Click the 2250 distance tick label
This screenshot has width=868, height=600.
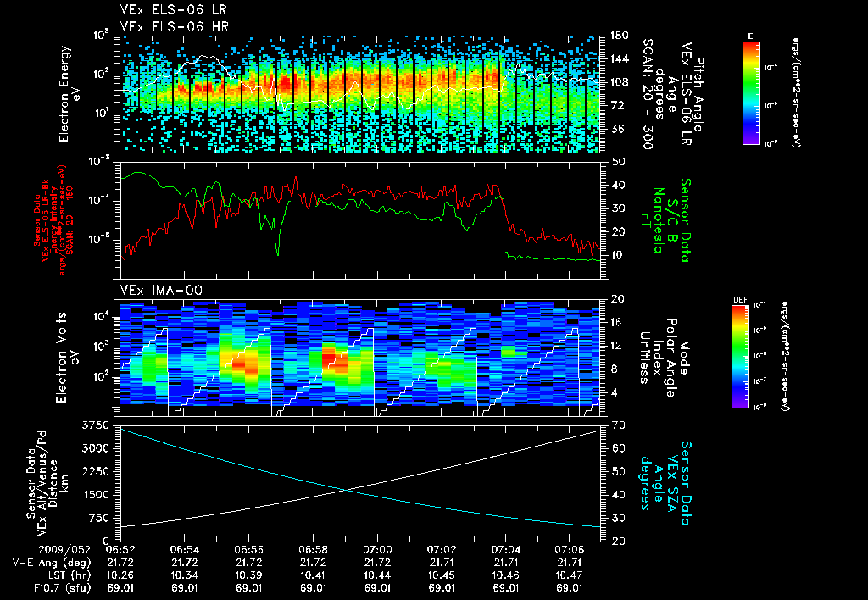[x=95, y=471]
